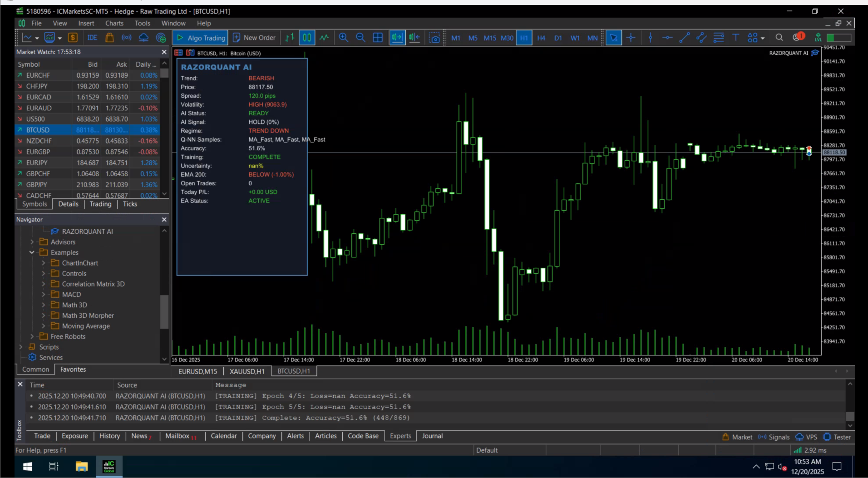Open File Explorer from Windows taskbar
This screenshot has height=478, width=868.
(x=82, y=466)
